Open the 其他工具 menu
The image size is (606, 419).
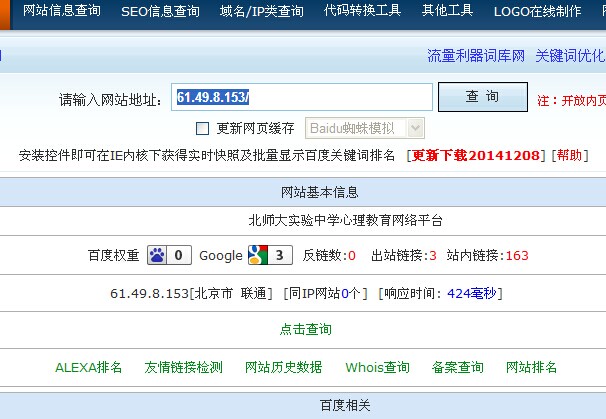448,10
